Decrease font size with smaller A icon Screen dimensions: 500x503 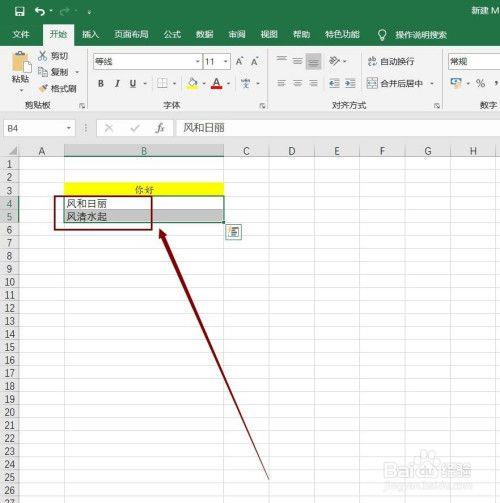point(255,62)
